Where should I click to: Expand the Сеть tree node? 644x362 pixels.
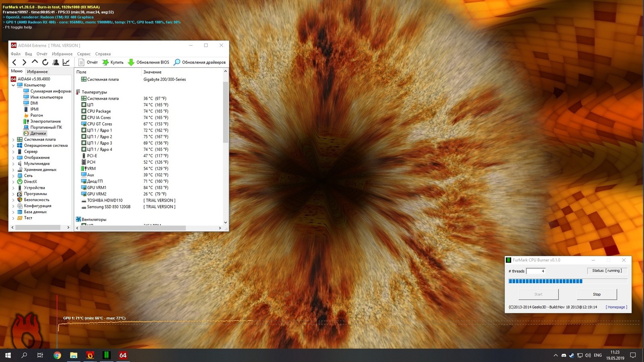coord(13,176)
